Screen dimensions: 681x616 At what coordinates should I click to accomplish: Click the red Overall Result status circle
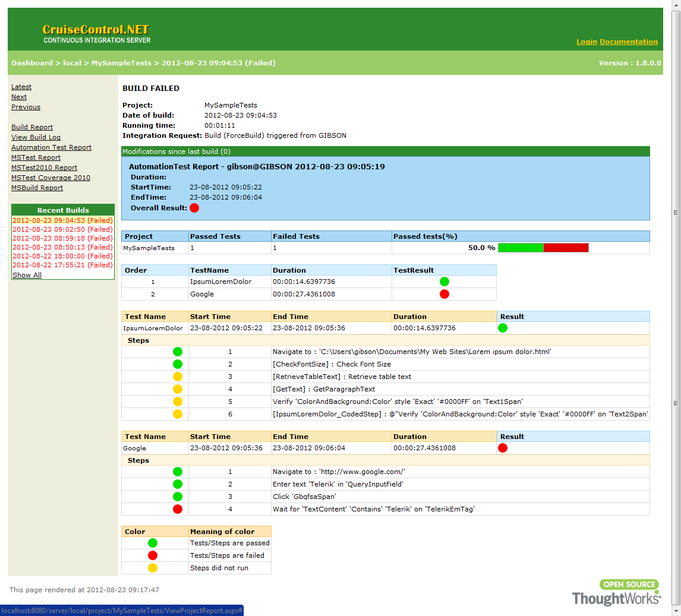[x=194, y=208]
